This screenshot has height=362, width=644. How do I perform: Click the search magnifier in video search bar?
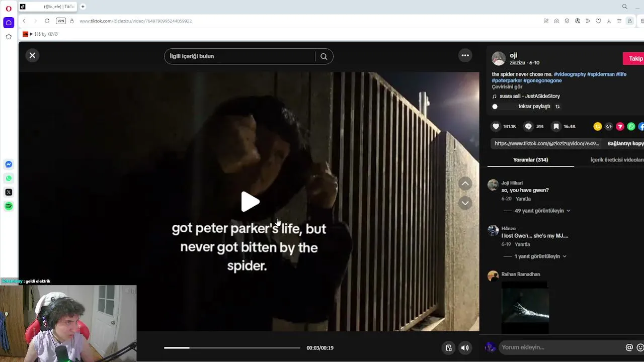tap(324, 56)
